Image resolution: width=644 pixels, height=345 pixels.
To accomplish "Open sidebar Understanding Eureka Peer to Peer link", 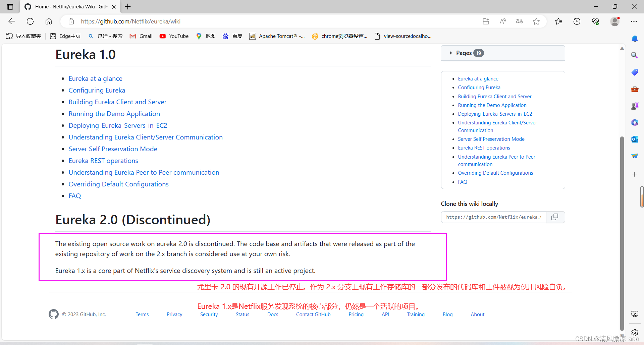I will [497, 160].
